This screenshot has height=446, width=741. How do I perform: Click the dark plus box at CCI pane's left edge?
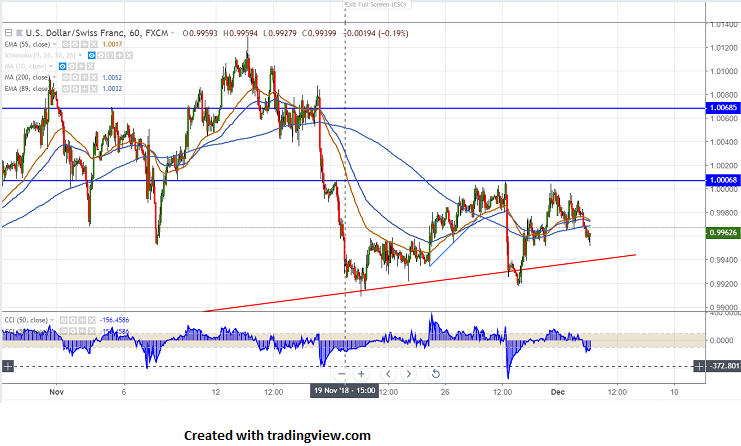[x=8, y=366]
